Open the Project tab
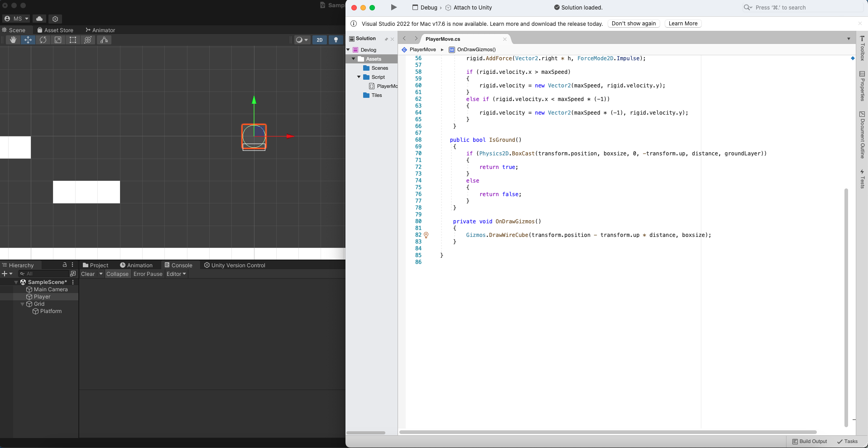The height and width of the screenshot is (448, 868). [96, 265]
